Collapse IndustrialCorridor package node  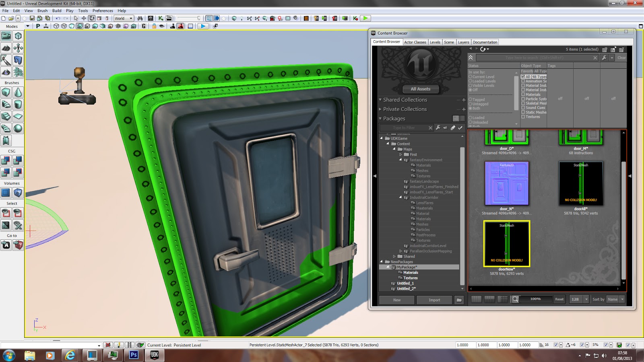pyautogui.click(x=400, y=197)
